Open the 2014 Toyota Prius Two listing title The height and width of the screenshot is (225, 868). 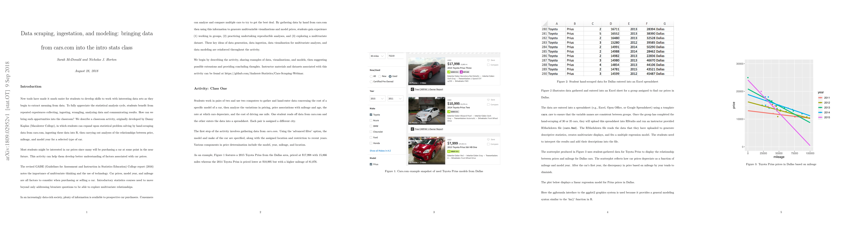click(459, 108)
